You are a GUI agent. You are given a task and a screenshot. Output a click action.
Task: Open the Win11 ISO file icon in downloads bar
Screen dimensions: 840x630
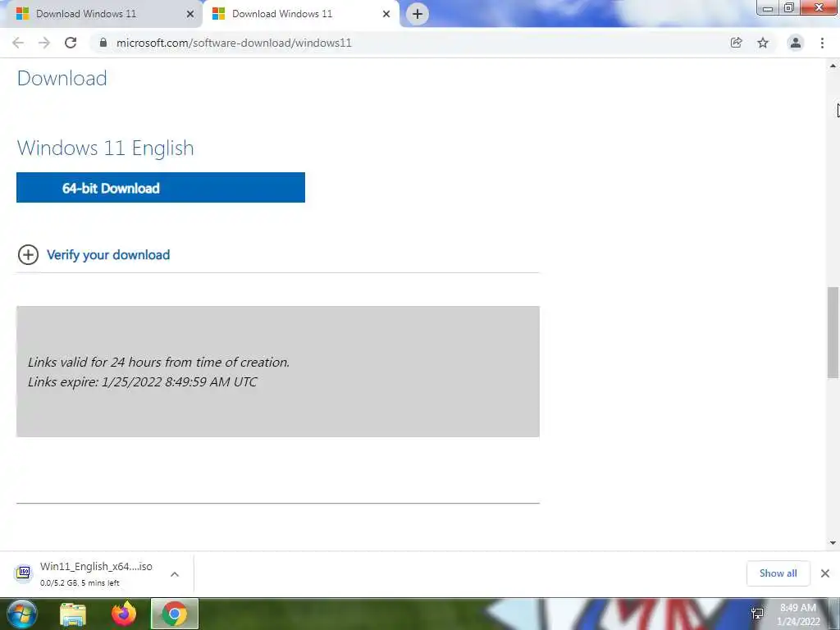click(x=24, y=573)
